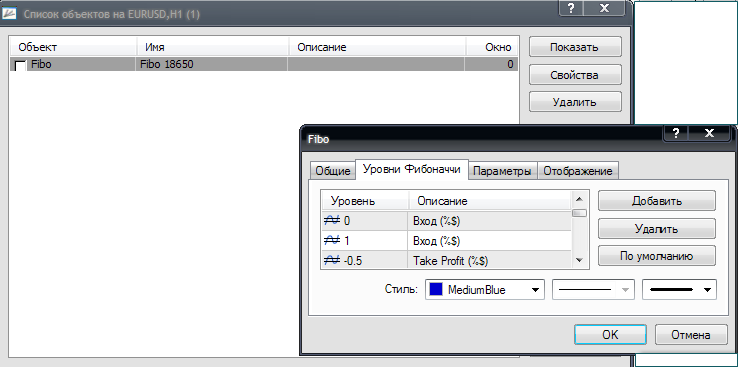Image resolution: width=738 pixels, height=367 pixels.
Task: Click the MediumBlue color swatch
Action: 435,290
